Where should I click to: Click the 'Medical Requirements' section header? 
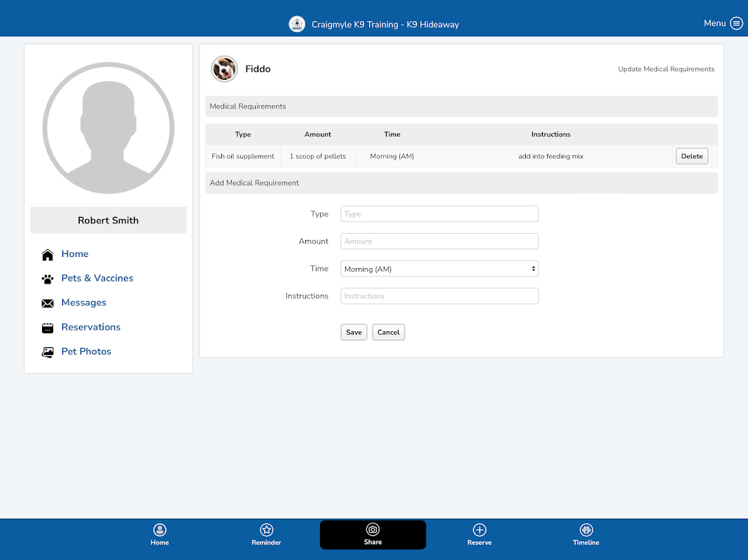click(x=462, y=106)
